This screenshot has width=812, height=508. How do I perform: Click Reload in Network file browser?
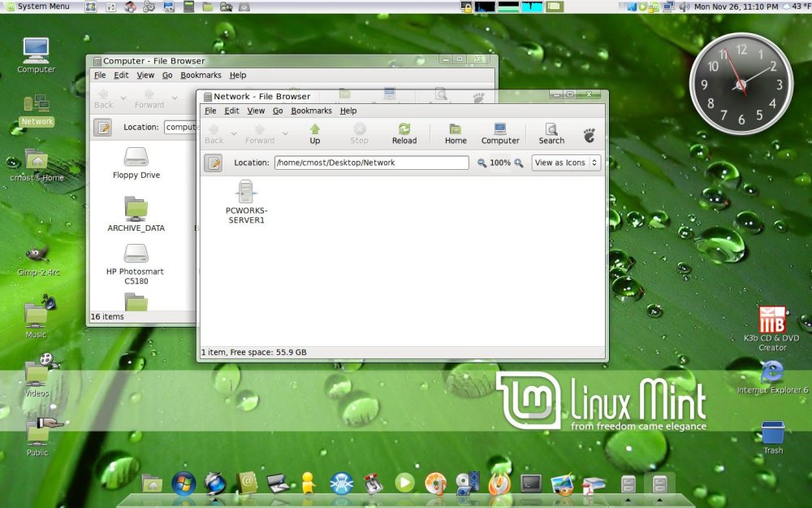tap(404, 134)
